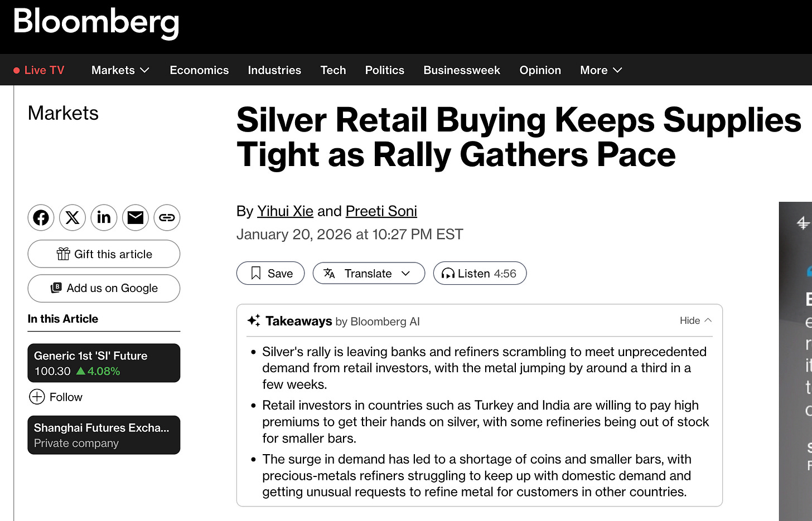The image size is (812, 521).
Task: Follow Generic 1st 'SI' Future
Action: click(56, 397)
